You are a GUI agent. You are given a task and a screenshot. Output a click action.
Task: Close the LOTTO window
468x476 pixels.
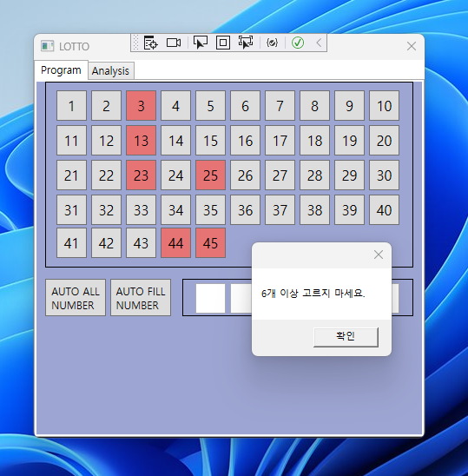[x=412, y=46]
